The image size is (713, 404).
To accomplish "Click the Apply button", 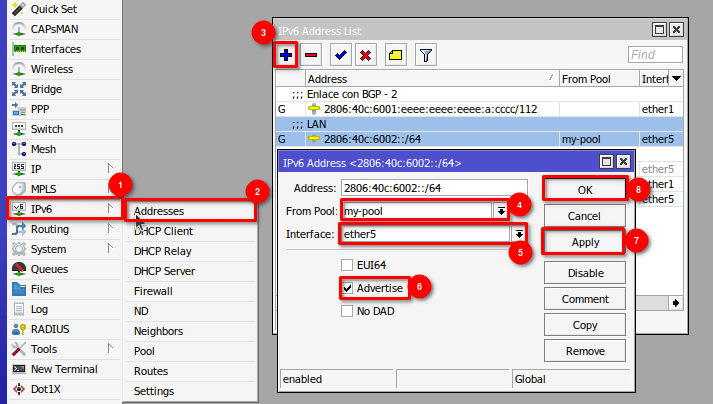I will tap(585, 242).
